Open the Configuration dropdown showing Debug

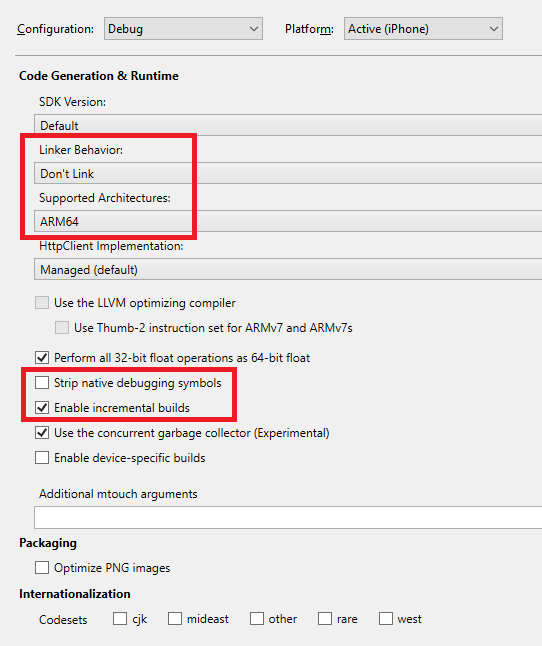(183, 29)
